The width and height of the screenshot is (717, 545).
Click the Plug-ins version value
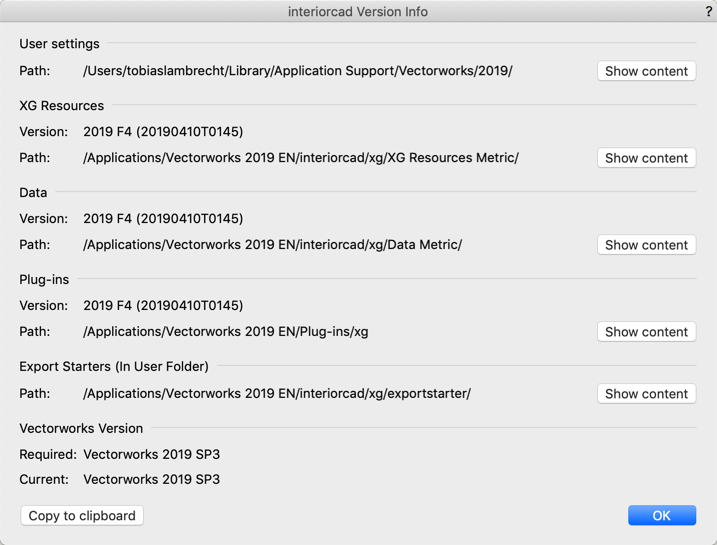click(x=163, y=305)
